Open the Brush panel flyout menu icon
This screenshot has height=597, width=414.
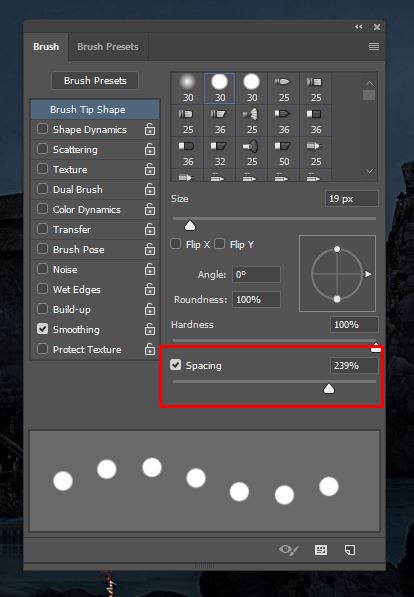tap(374, 46)
